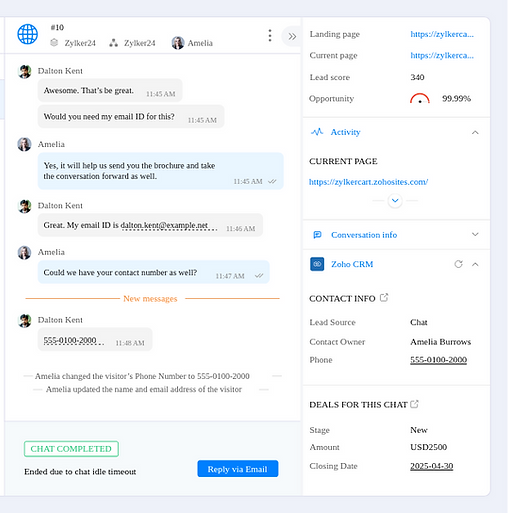Click Amelia's avatar above contact number question

[24, 253]
